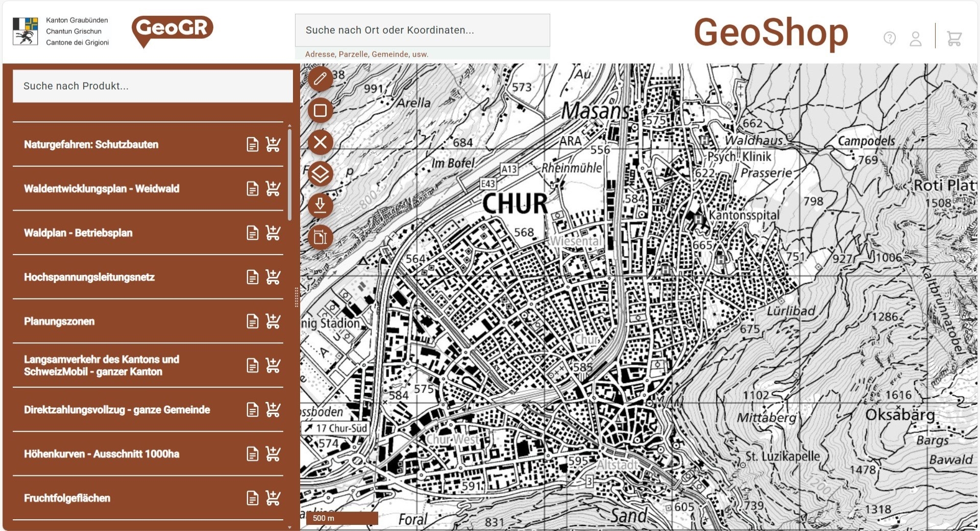Open the help question mark icon
The height and width of the screenshot is (531, 980).
889,37
